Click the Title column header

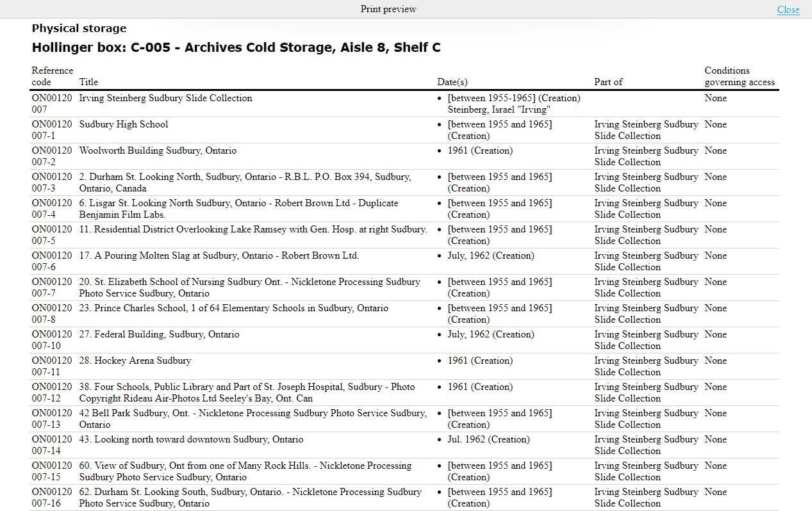click(x=88, y=82)
